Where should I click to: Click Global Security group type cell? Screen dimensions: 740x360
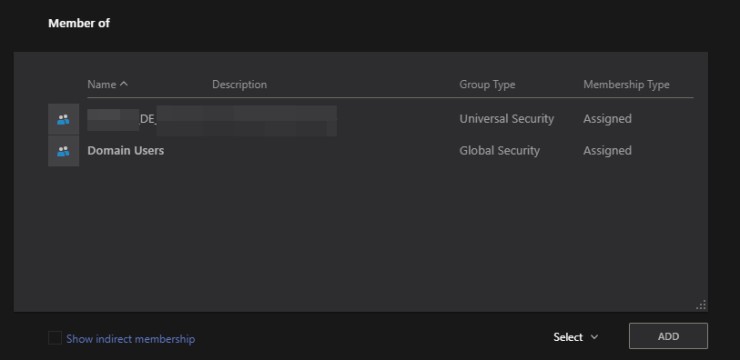[x=499, y=151]
